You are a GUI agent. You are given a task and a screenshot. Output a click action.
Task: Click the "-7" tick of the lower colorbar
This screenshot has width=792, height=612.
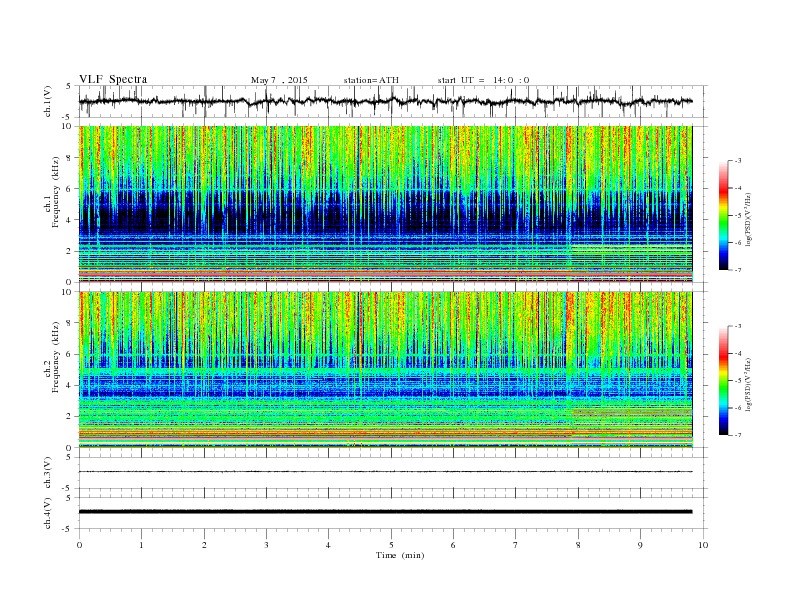(x=737, y=435)
